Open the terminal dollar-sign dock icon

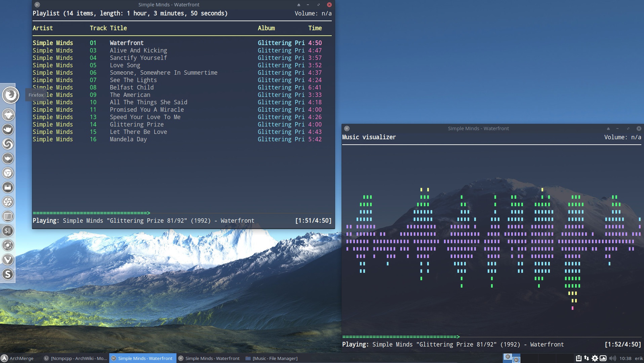click(x=8, y=231)
